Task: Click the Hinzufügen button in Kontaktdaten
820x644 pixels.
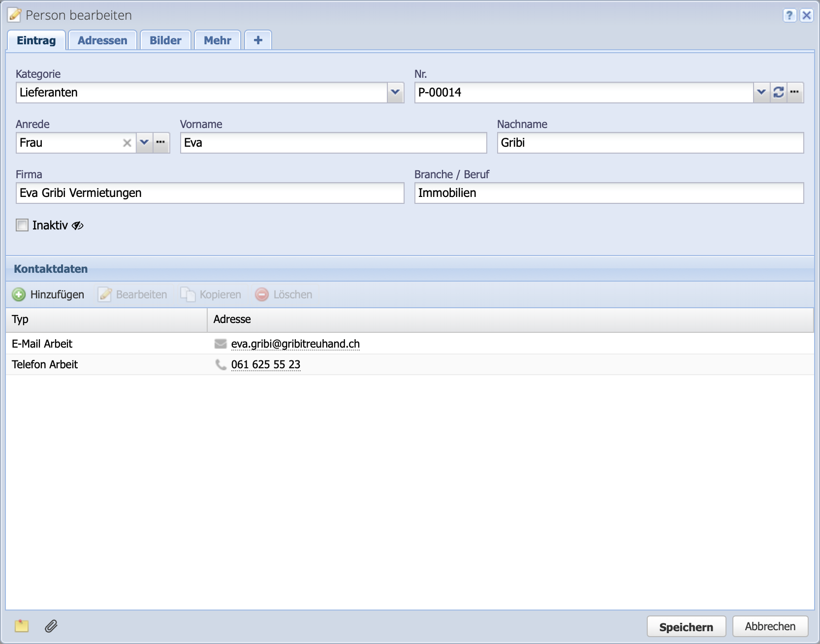Action: [x=48, y=294]
